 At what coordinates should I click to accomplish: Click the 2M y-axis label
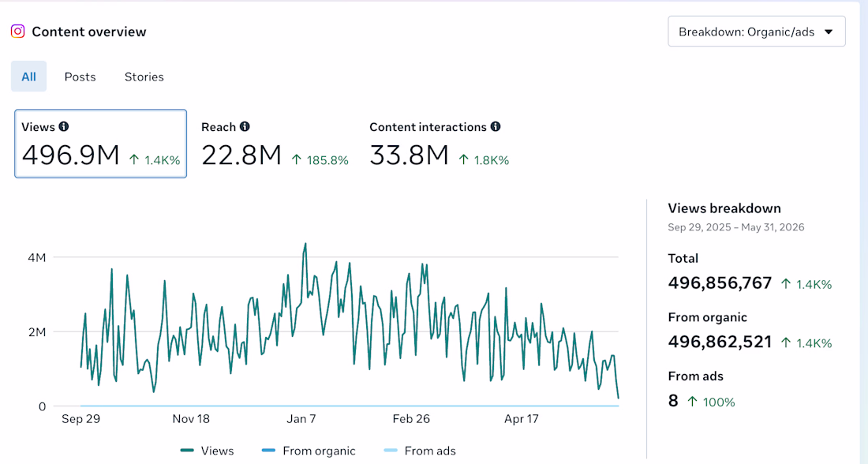click(37, 332)
